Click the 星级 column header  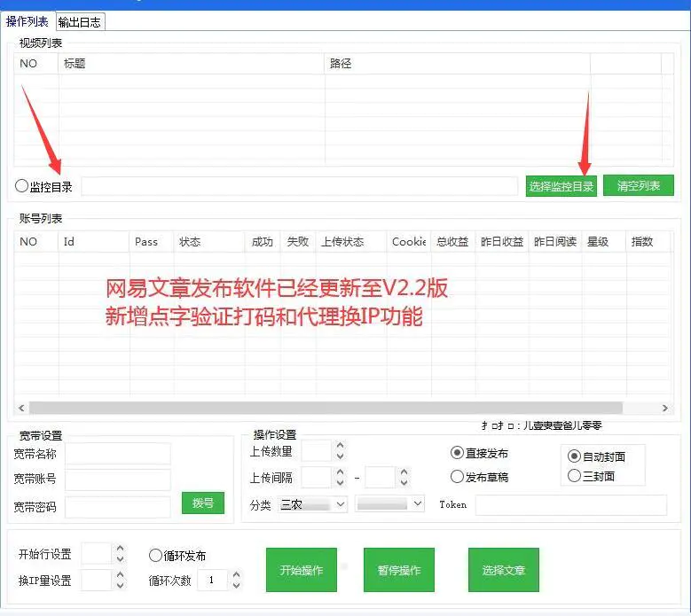[x=604, y=242]
